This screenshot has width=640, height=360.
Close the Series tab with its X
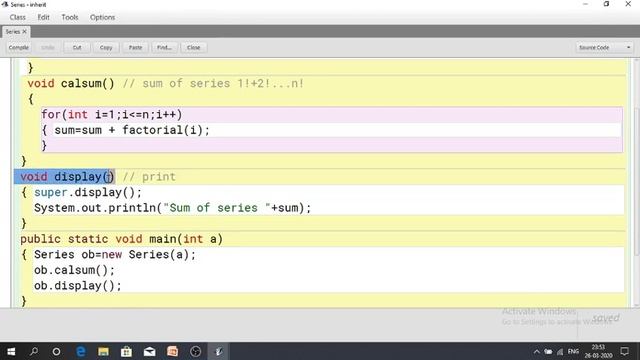24,31
